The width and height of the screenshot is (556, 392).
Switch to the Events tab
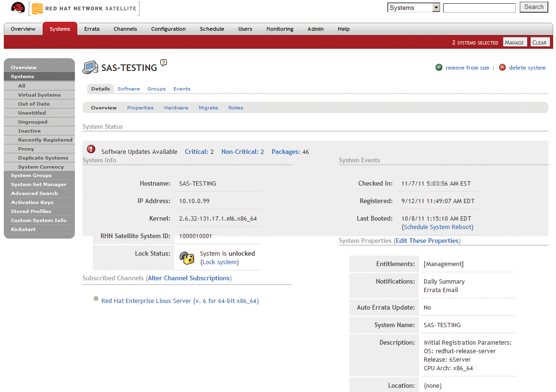pyautogui.click(x=182, y=89)
